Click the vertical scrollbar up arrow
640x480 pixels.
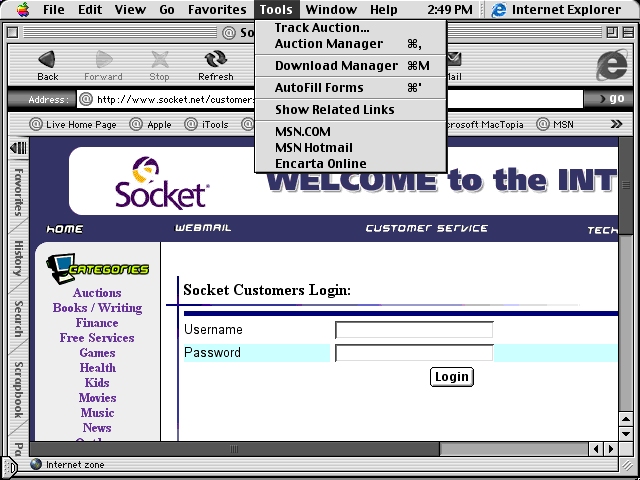coord(626,420)
